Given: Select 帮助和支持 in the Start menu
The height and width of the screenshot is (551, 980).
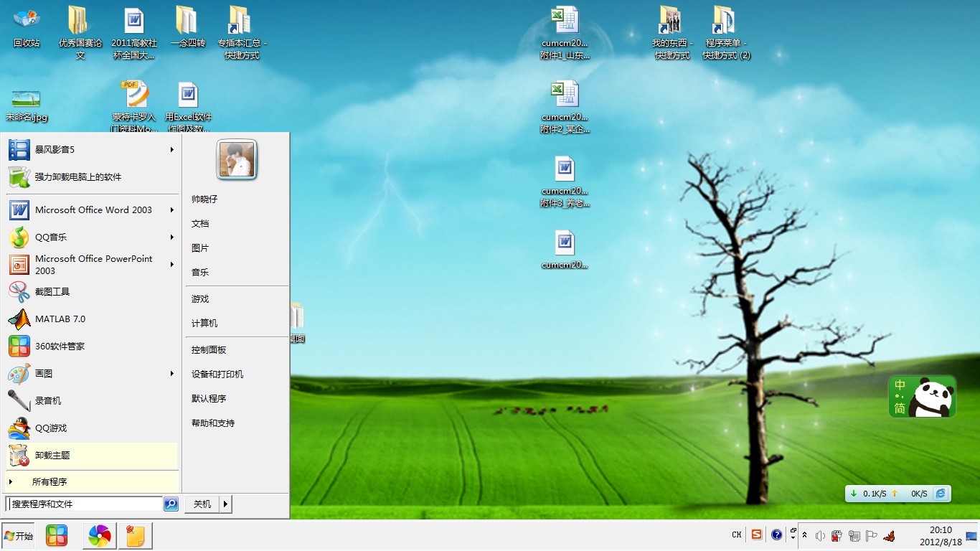Looking at the screenshot, I should [212, 423].
